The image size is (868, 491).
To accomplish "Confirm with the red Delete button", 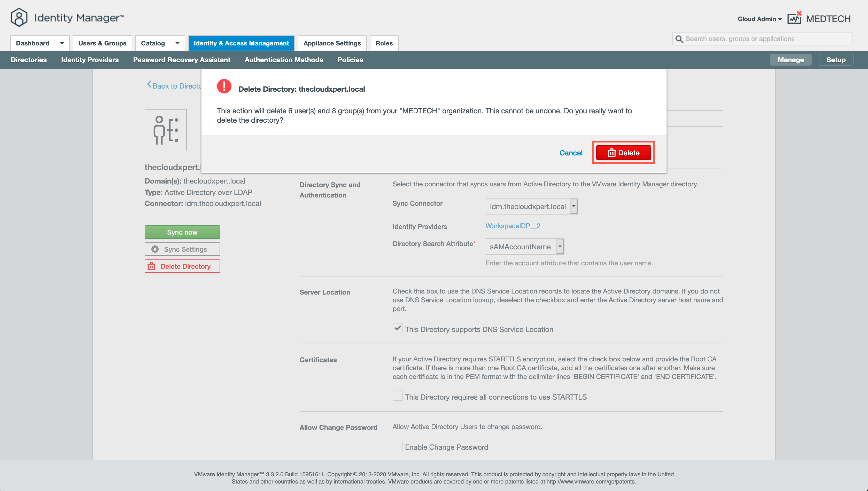I will point(623,153).
